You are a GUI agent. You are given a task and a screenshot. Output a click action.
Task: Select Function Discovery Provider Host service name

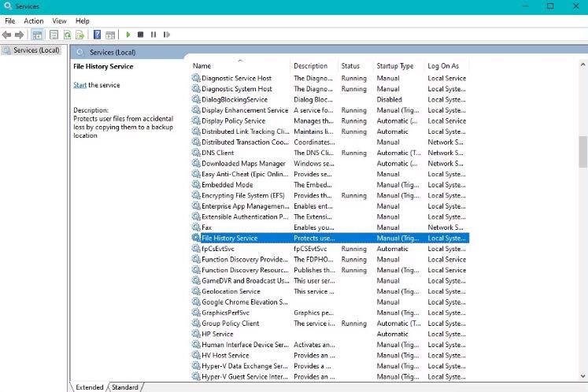245,259
